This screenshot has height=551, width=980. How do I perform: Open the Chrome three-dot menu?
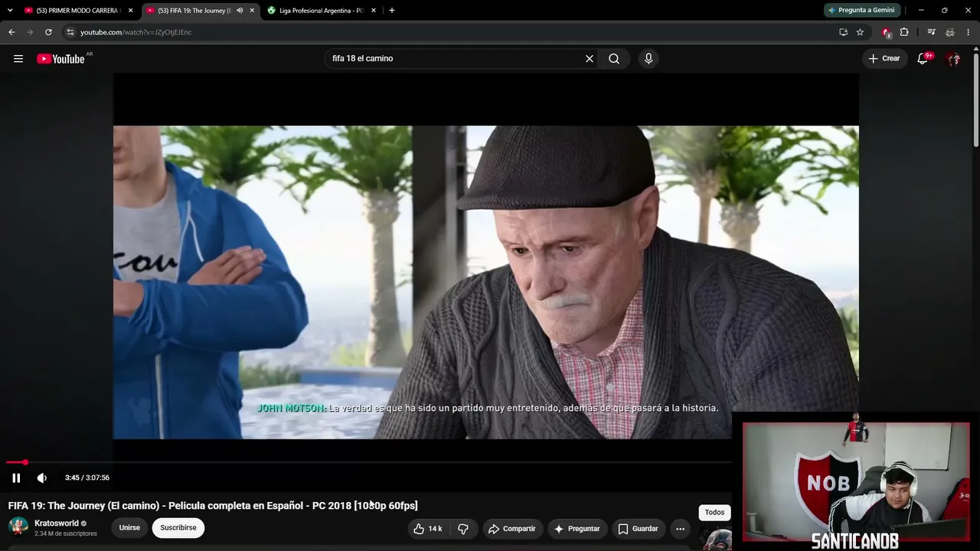[x=969, y=32]
